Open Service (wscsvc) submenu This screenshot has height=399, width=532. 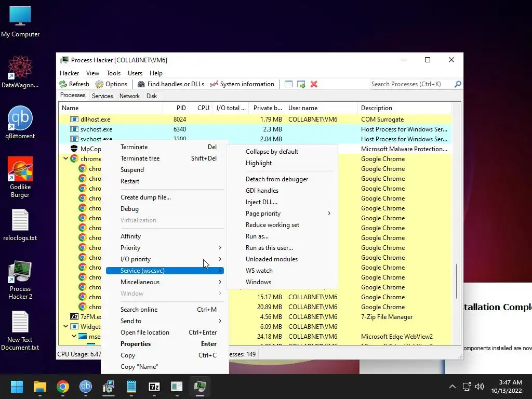click(x=165, y=271)
